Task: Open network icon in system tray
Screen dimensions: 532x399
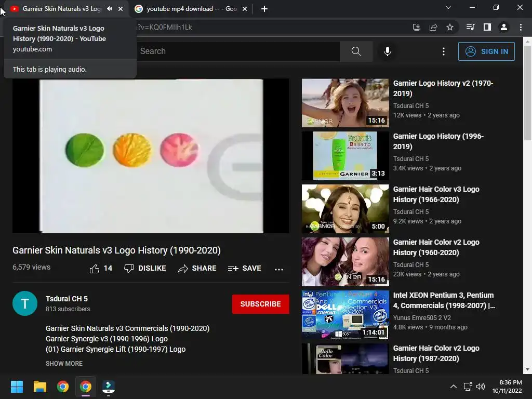Action: point(468,387)
